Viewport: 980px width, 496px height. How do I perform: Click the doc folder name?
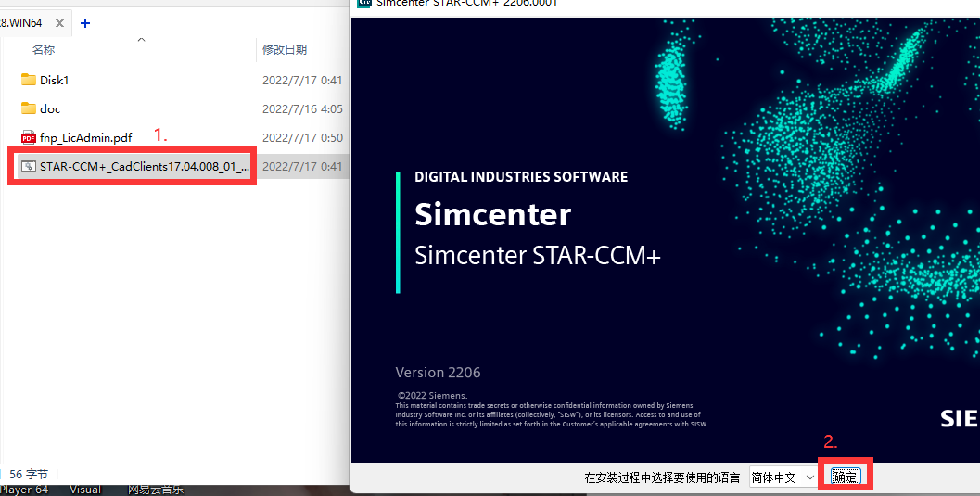[x=50, y=108]
